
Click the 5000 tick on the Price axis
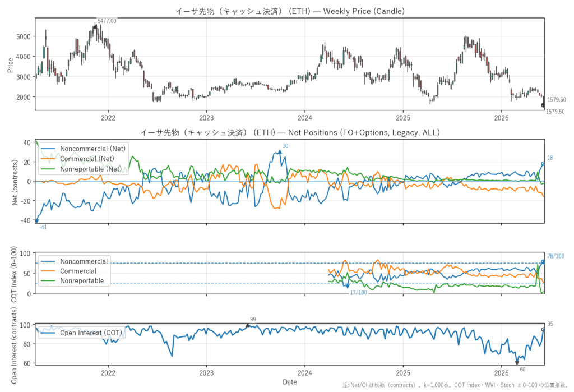point(24,36)
